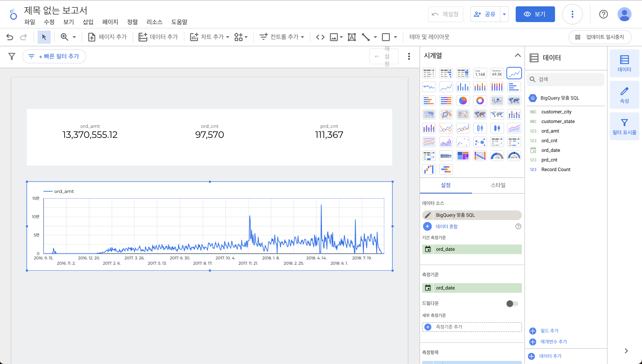Open the share (공유) dropdown arrow
Image resolution: width=642 pixels, height=364 pixels.
pos(504,14)
